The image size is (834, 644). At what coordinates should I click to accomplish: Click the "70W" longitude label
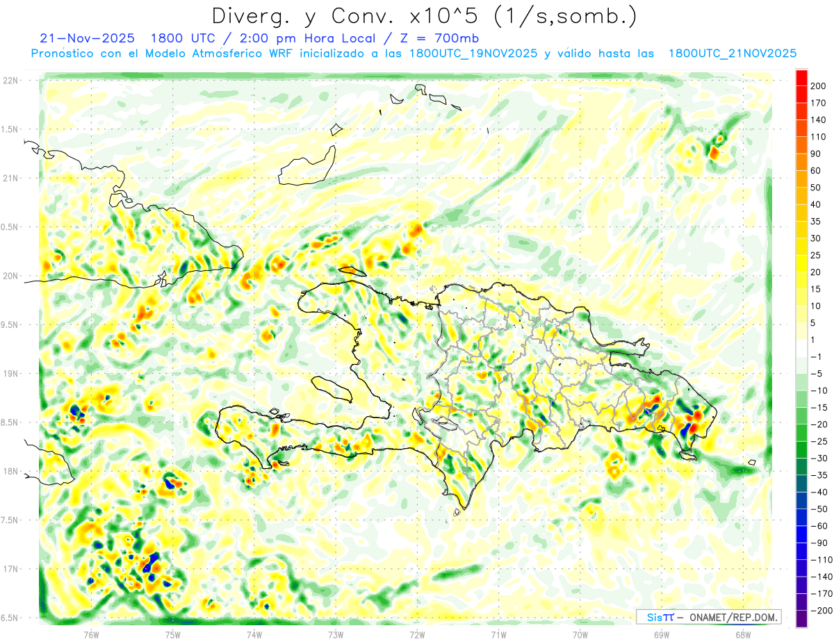click(x=580, y=635)
